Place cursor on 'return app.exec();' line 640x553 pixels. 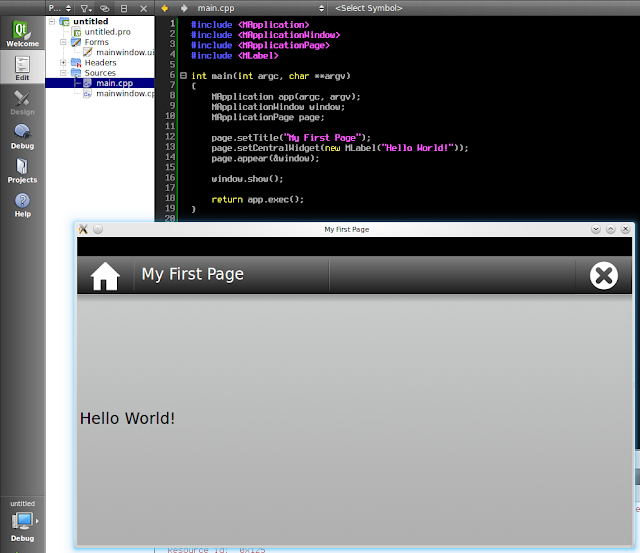(258, 200)
